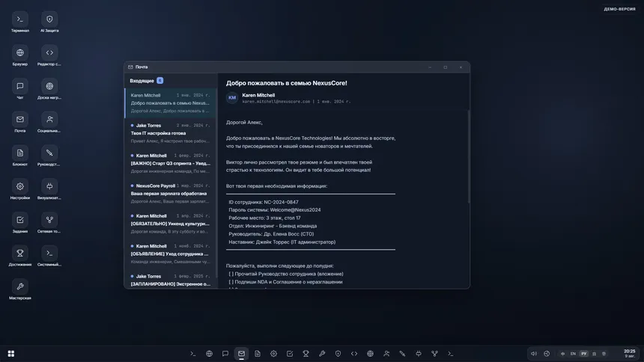
Task: Switch keyboard language to EN in the tray
Action: coord(573,353)
